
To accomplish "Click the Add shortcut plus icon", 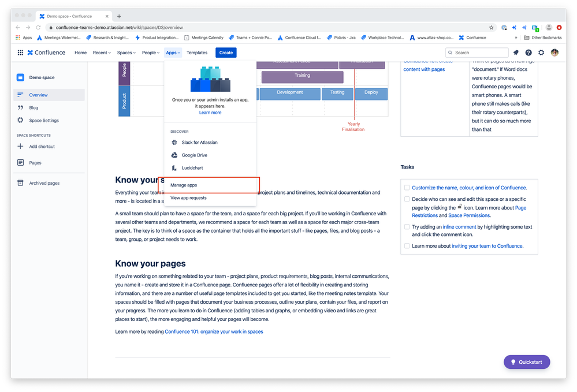I will click(x=20, y=147).
